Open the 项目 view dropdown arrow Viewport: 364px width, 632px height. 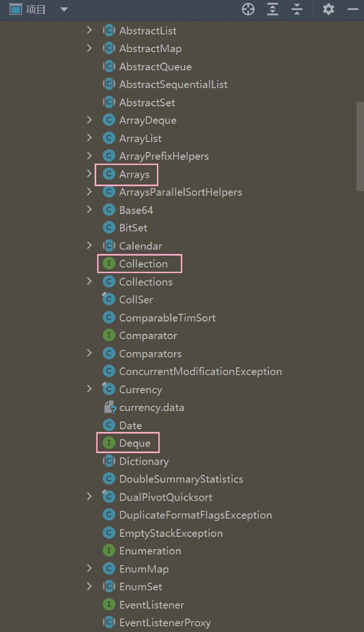click(64, 10)
